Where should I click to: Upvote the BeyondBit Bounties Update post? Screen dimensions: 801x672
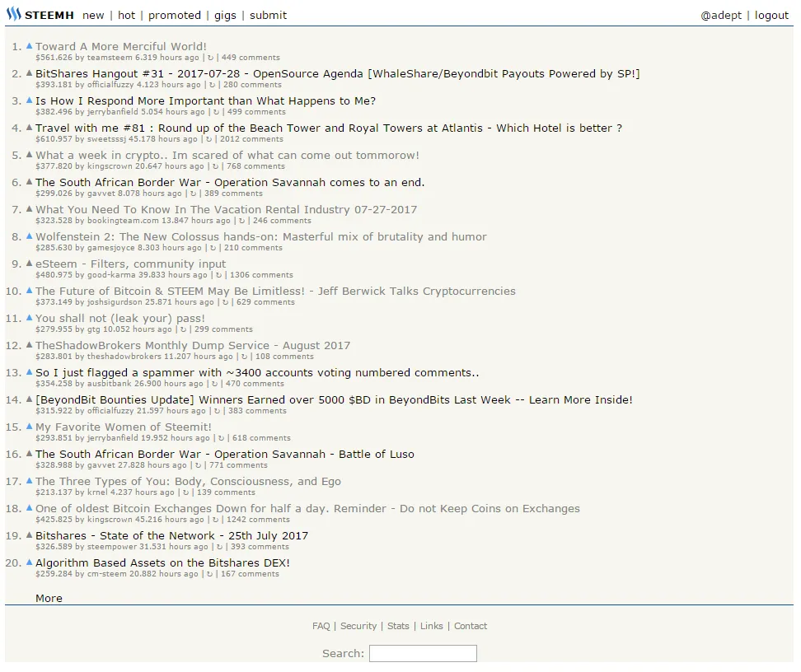tap(29, 399)
